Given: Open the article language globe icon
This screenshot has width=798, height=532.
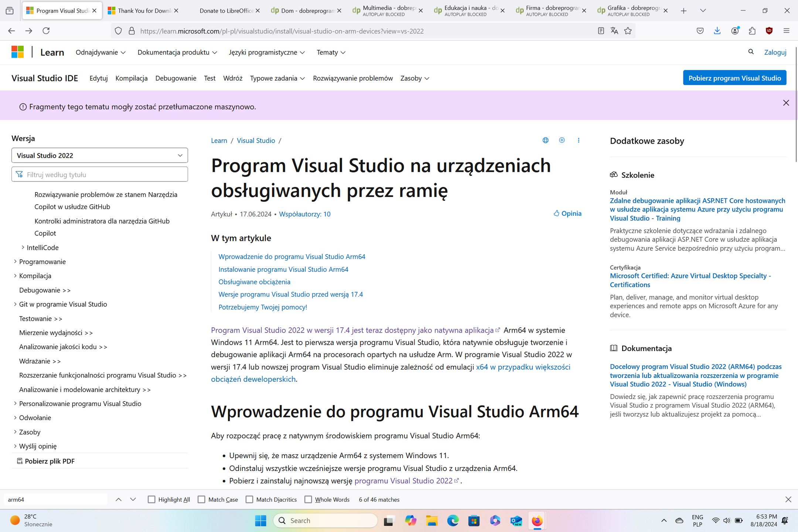Looking at the screenshot, I should [x=545, y=140].
